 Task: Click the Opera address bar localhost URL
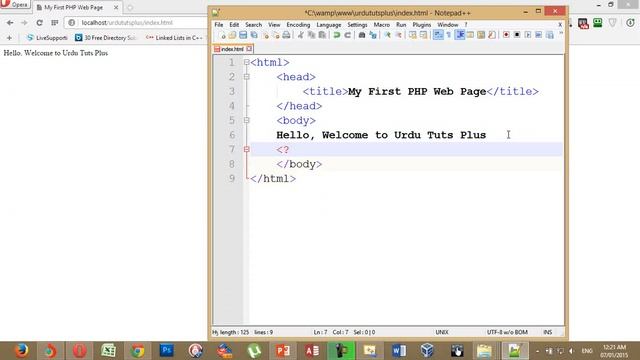tap(127, 23)
